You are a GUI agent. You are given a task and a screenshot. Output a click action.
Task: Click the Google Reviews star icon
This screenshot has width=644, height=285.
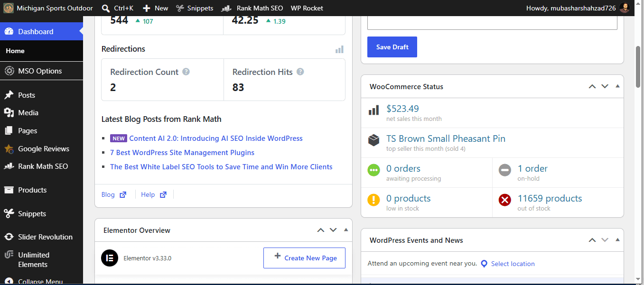point(9,148)
